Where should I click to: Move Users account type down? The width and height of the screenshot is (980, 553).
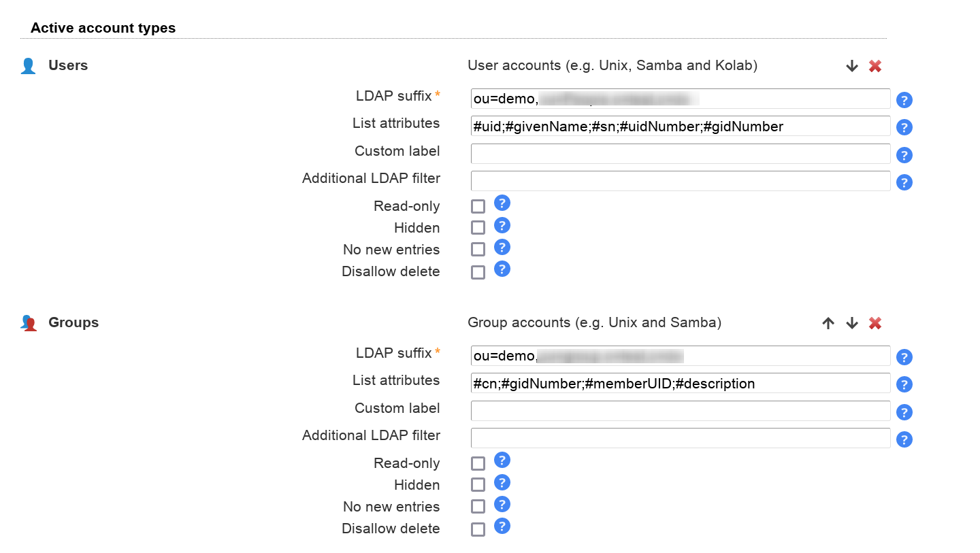tap(851, 66)
